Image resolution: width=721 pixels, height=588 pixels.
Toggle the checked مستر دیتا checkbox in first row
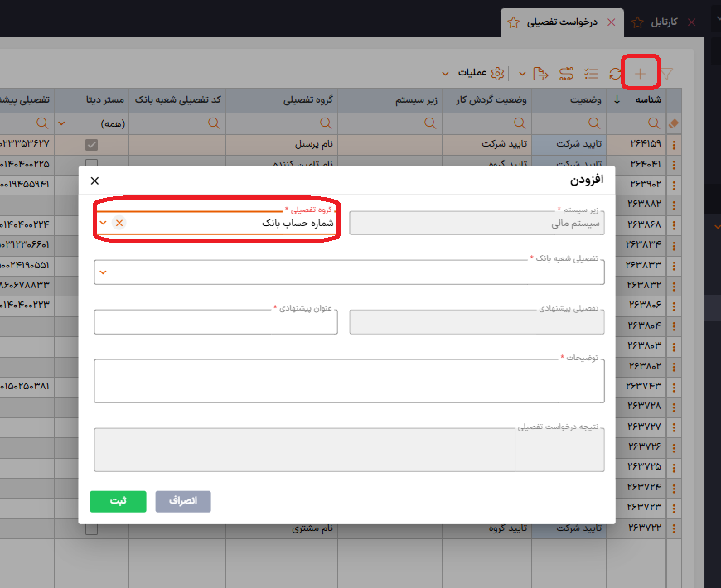point(92,145)
